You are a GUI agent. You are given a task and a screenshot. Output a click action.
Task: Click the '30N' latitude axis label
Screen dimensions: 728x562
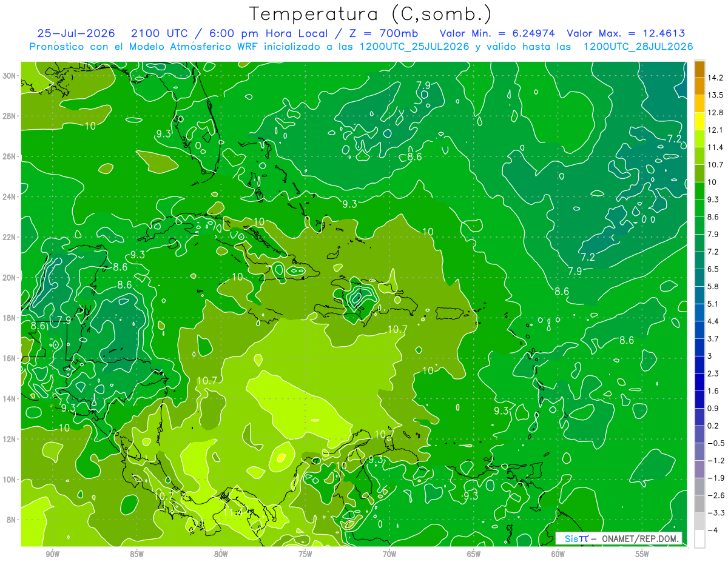(8, 76)
